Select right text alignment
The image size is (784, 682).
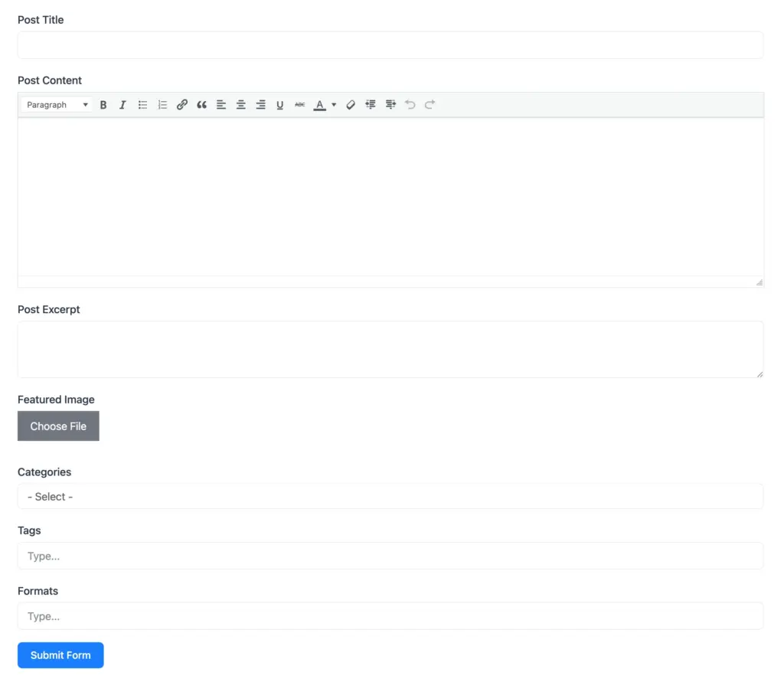pos(260,105)
